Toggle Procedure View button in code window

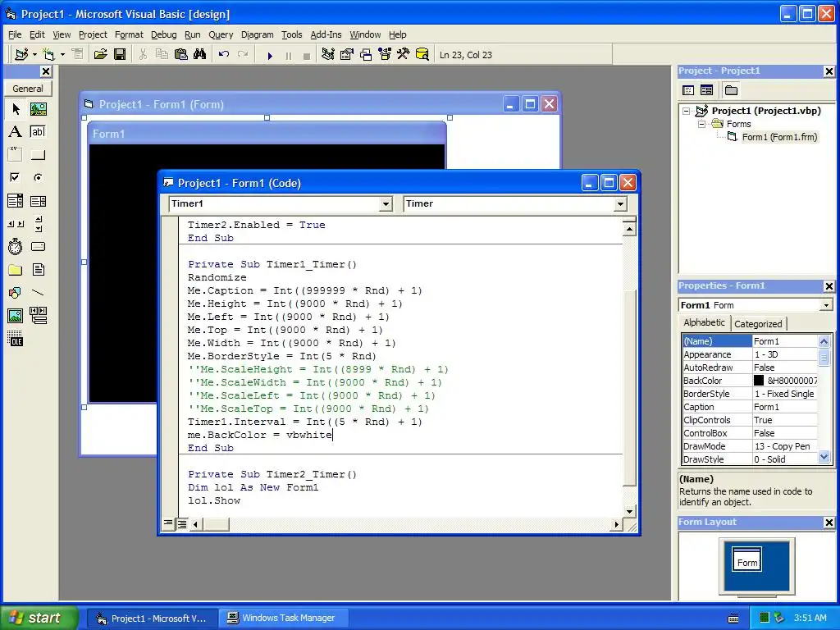[x=168, y=523]
